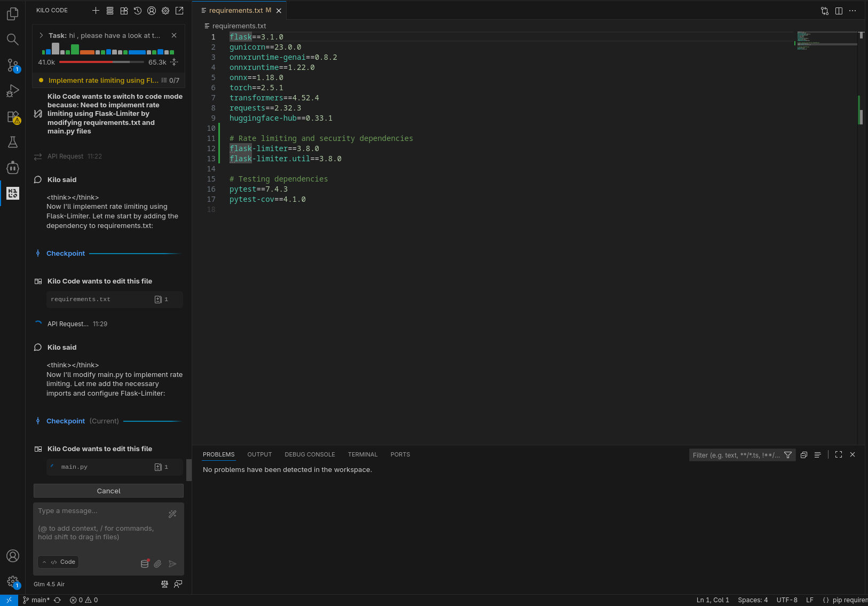Expand the todo list 0/7 item
The image size is (868, 606).
click(x=170, y=81)
